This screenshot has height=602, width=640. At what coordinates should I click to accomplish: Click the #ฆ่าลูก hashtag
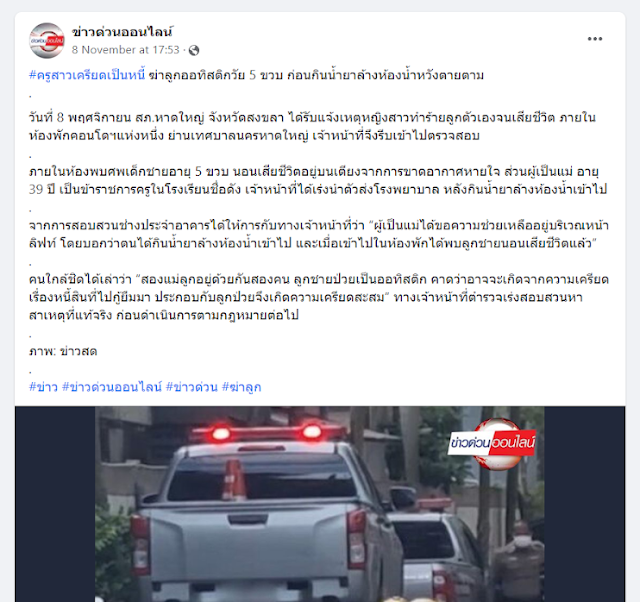tap(241, 387)
